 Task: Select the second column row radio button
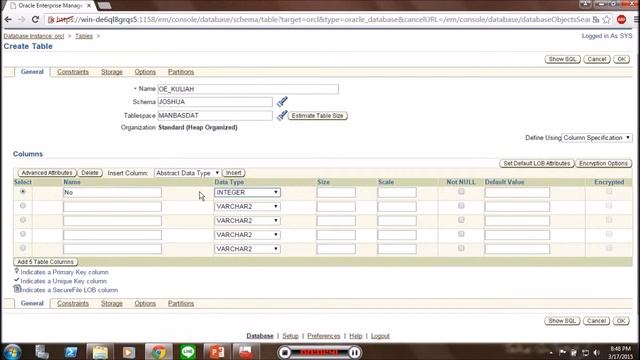(x=23, y=206)
